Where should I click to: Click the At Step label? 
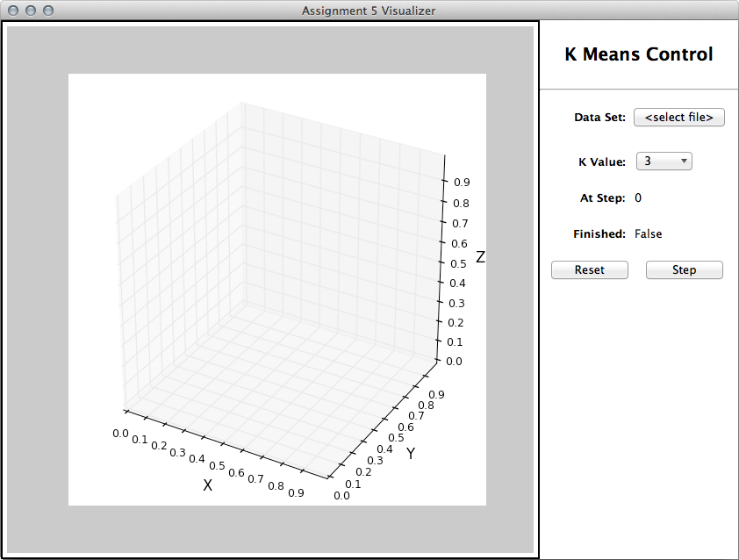click(x=602, y=198)
